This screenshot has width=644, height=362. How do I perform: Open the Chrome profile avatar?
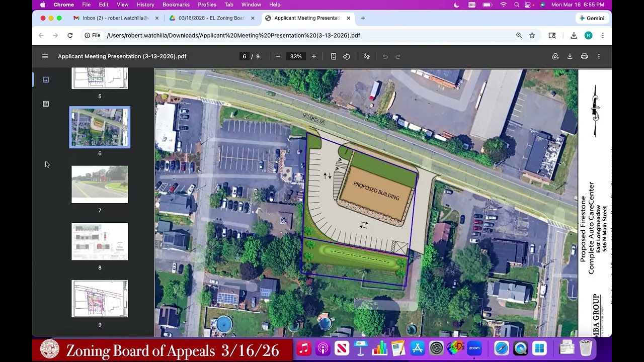tap(588, 35)
